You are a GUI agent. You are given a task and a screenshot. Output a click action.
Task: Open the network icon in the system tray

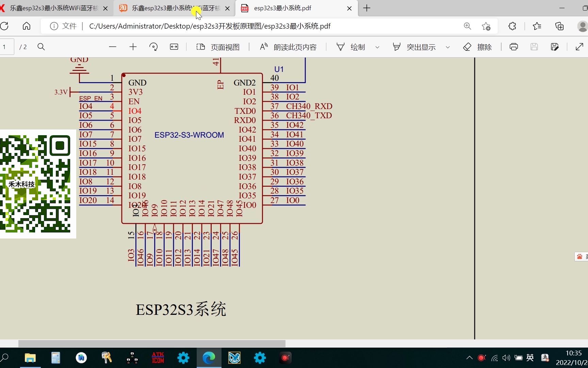(x=494, y=358)
